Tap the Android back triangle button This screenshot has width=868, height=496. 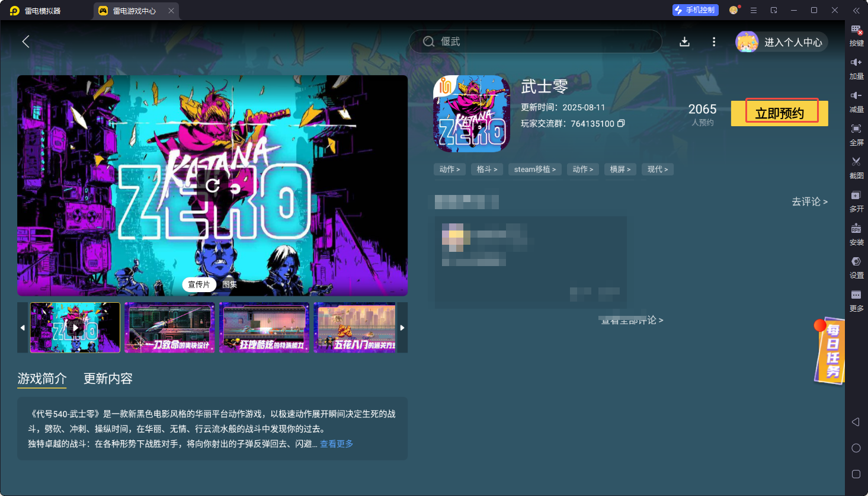coord(856,422)
